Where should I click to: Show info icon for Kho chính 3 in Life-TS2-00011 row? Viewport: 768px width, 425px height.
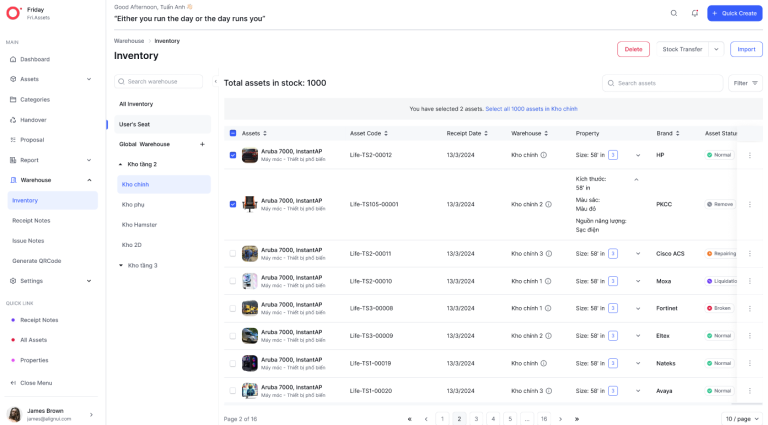pyautogui.click(x=549, y=254)
